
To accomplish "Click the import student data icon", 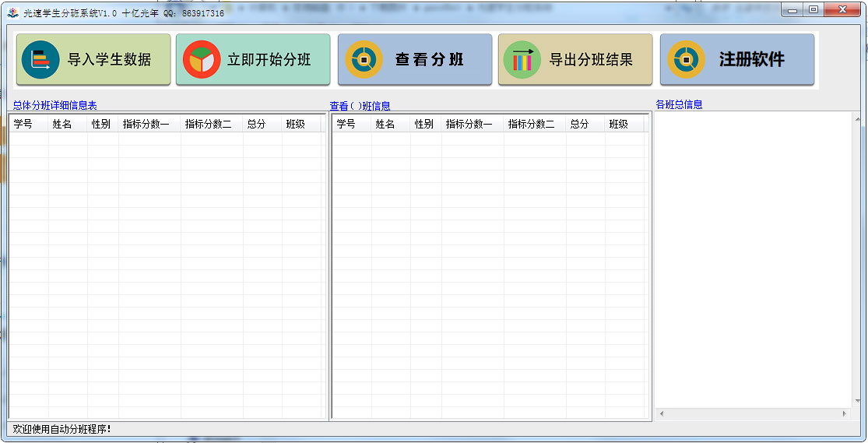I will click(40, 60).
